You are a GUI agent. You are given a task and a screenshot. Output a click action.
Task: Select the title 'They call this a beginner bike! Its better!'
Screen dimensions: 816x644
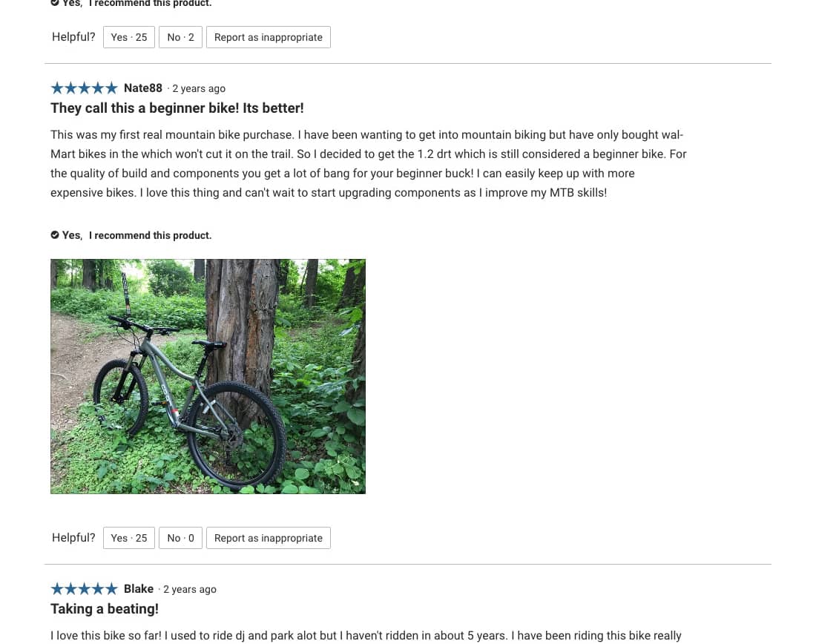[x=177, y=108]
